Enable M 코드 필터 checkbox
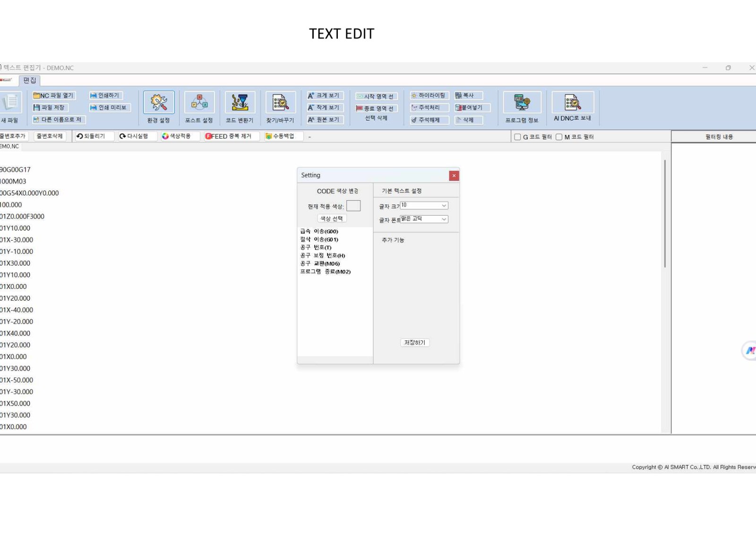756x535 pixels. [559, 137]
